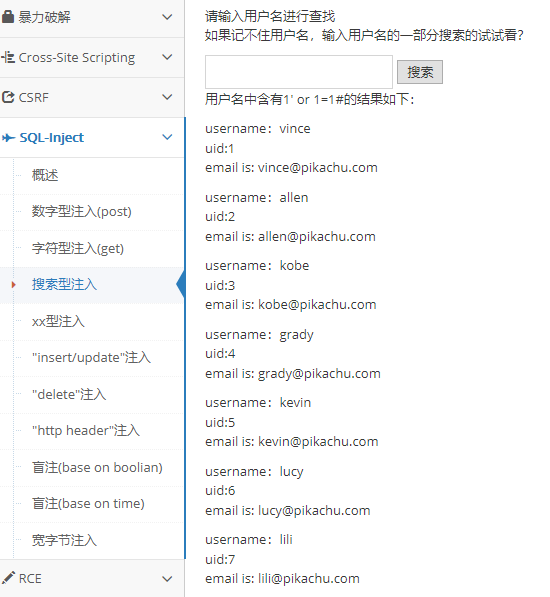Expand the RCE section chevron
The height and width of the screenshot is (597, 550).
coord(167,579)
